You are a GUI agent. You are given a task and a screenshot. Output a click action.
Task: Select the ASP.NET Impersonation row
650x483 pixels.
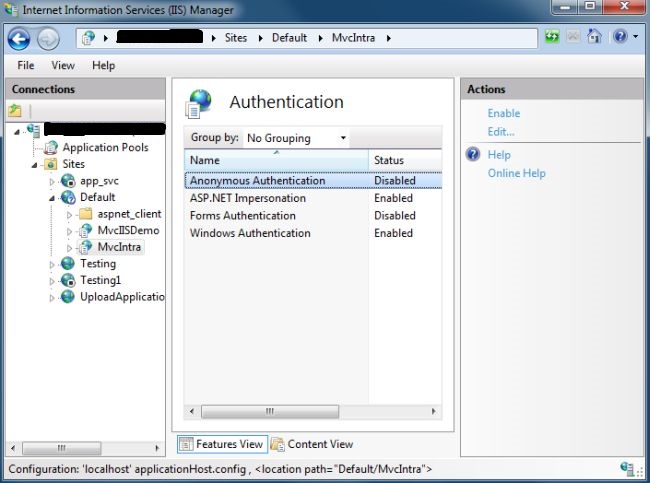(313, 198)
